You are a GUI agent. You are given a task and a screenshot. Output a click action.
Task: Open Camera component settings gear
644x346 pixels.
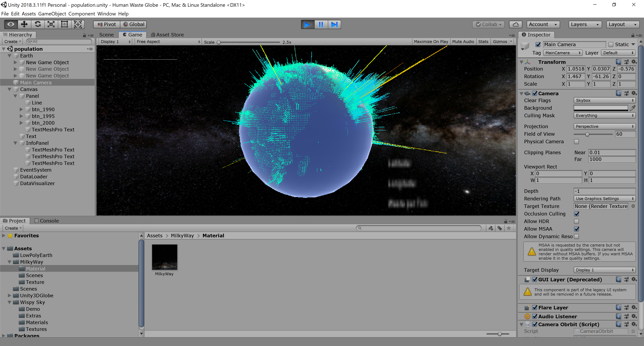click(x=634, y=93)
